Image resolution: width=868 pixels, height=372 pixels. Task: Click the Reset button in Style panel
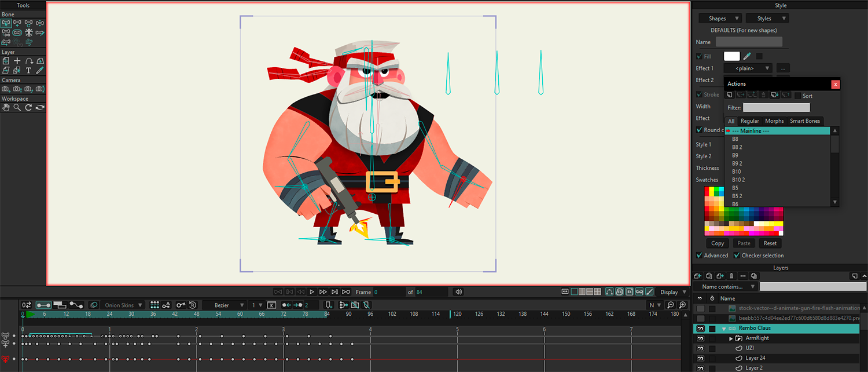(770, 243)
